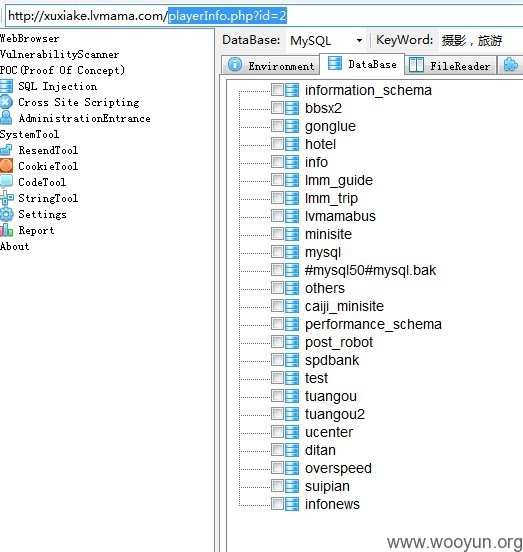
Task: Open Cross Site Scripting icon
Action: coord(6,102)
